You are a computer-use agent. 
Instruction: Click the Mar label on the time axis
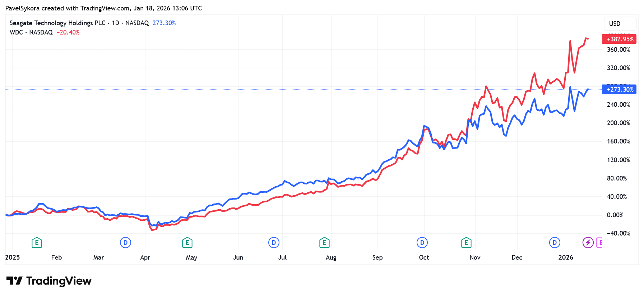coord(99,257)
